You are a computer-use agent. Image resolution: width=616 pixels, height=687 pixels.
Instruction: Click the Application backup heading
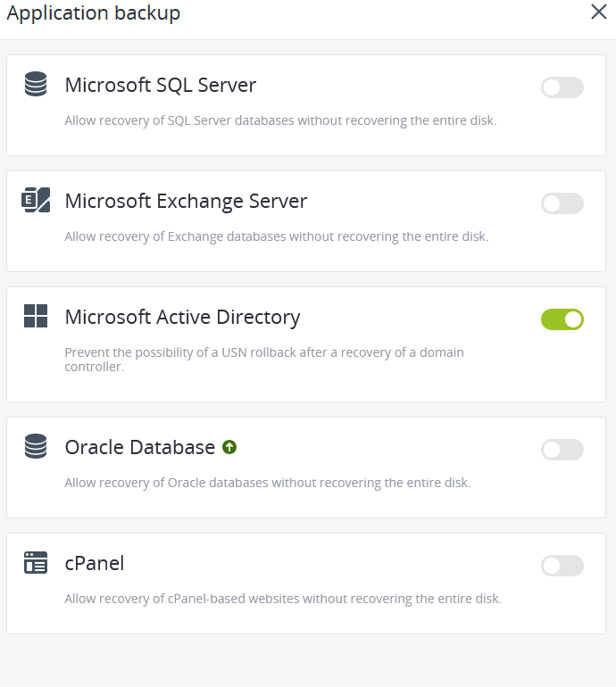[94, 13]
